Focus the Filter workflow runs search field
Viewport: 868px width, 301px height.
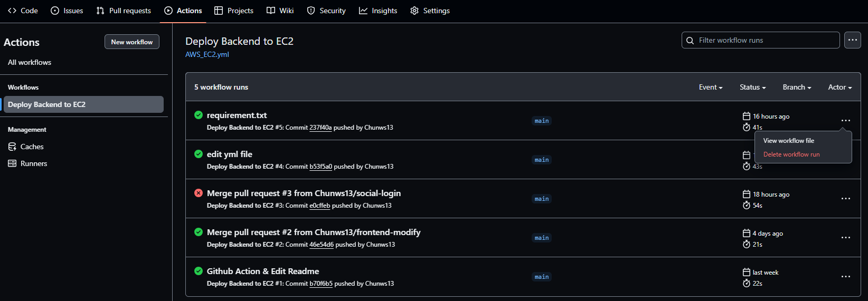pos(760,40)
